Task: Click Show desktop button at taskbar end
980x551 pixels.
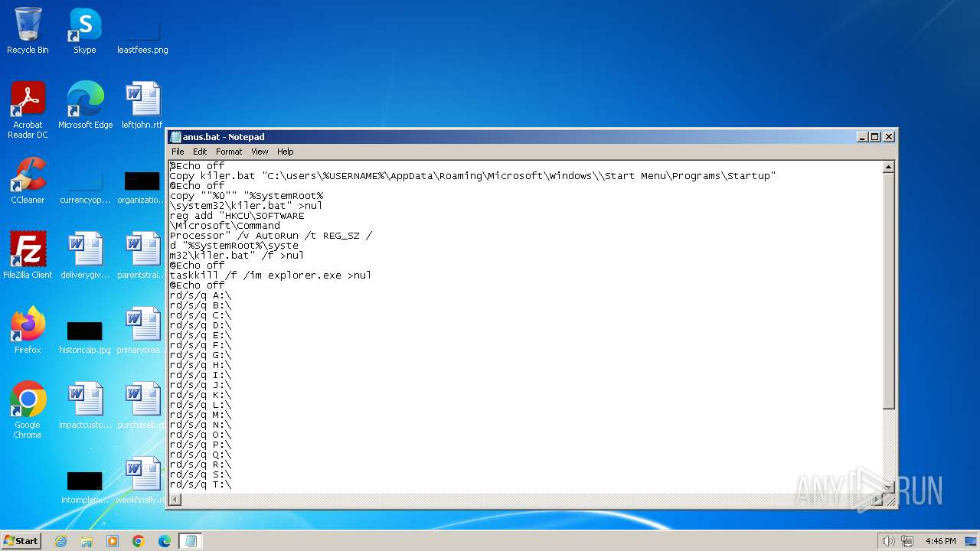Action: click(x=971, y=541)
